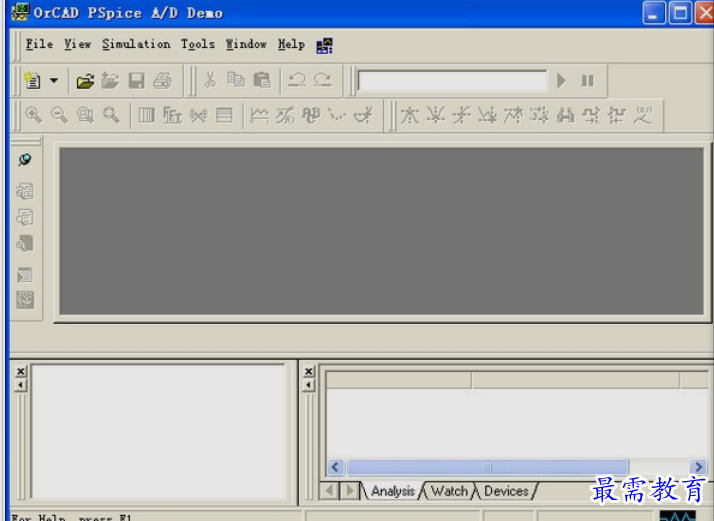Click the Redo arrow icon
This screenshot has width=714, height=521.
pos(323,80)
